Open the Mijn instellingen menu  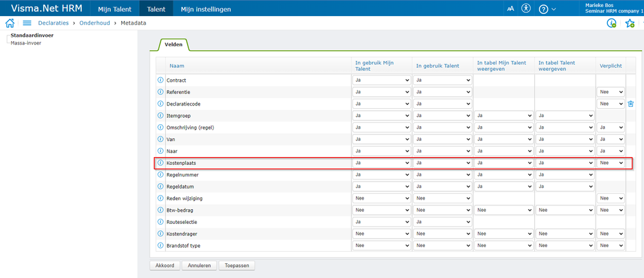click(206, 9)
